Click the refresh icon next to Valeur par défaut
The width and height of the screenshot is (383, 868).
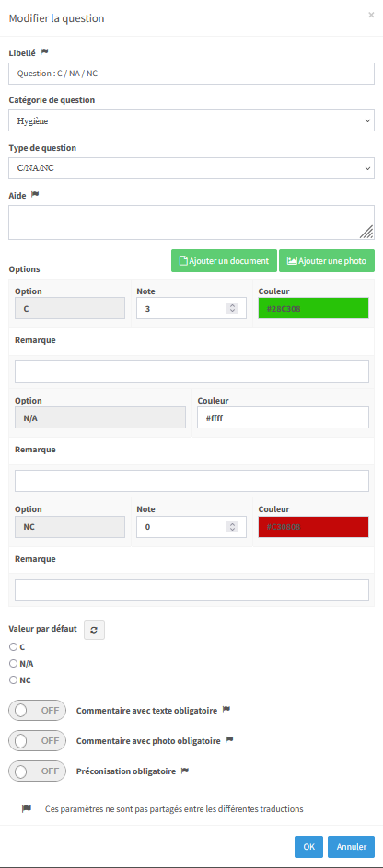(x=94, y=630)
